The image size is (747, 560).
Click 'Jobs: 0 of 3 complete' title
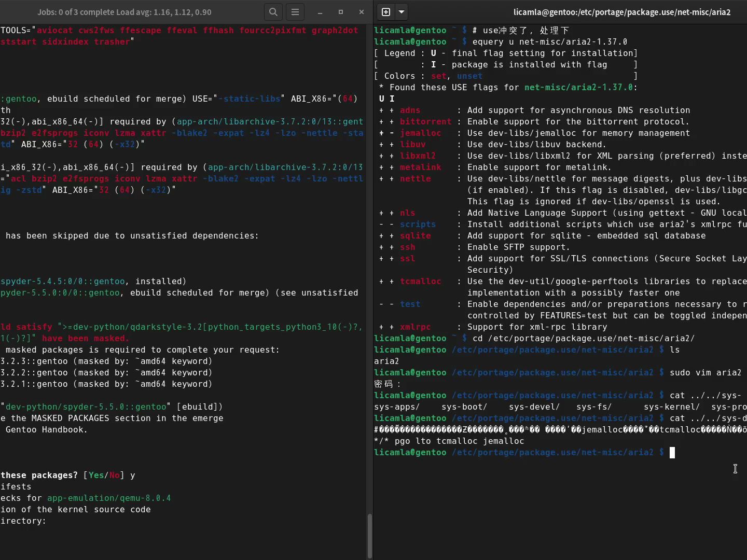(124, 12)
